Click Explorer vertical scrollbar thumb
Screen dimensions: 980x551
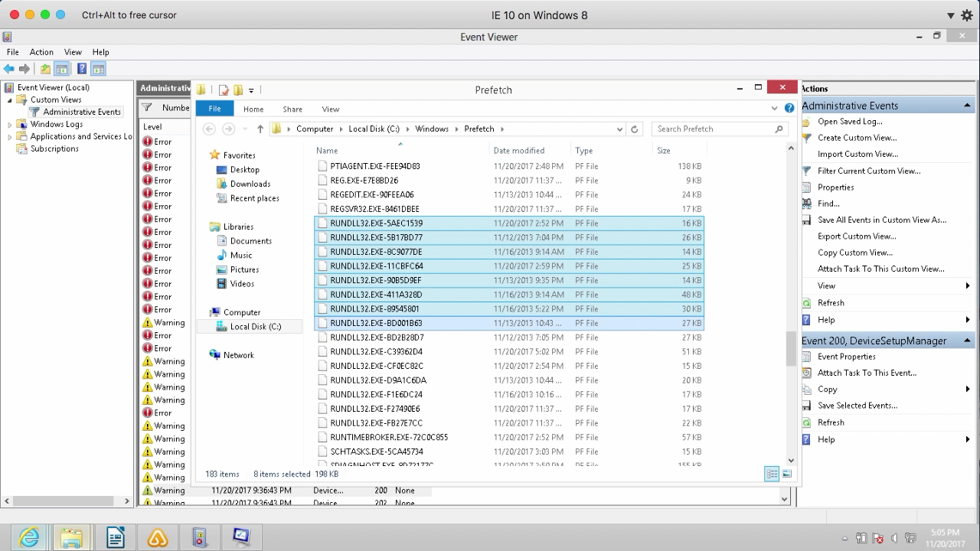coord(791,349)
